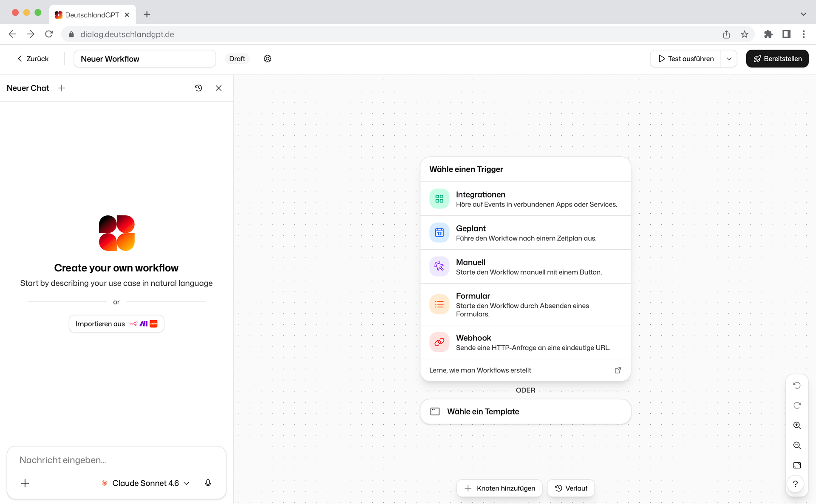Image resolution: width=816 pixels, height=504 pixels.
Task: Open Lerne, wie man Workflows erstellt link
Action: 525,370
